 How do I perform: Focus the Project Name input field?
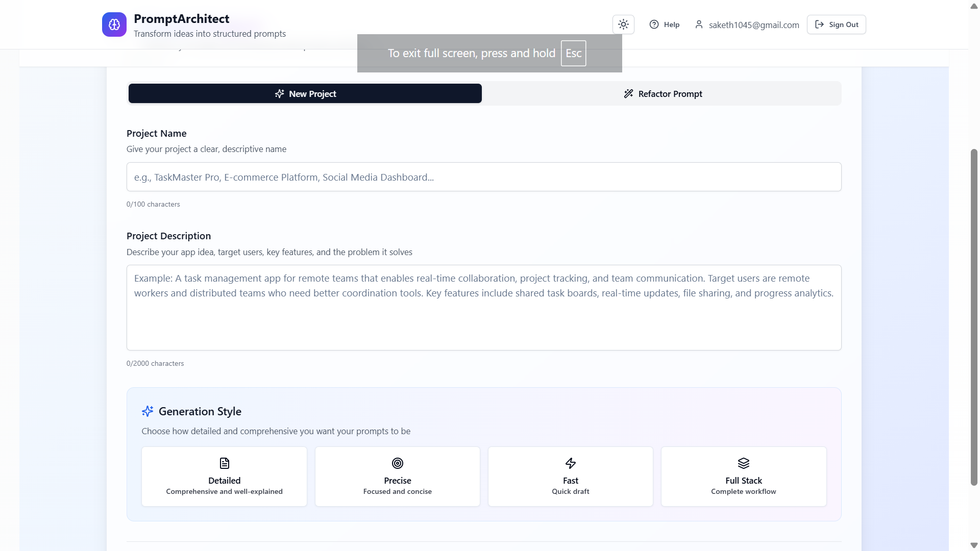tap(483, 177)
